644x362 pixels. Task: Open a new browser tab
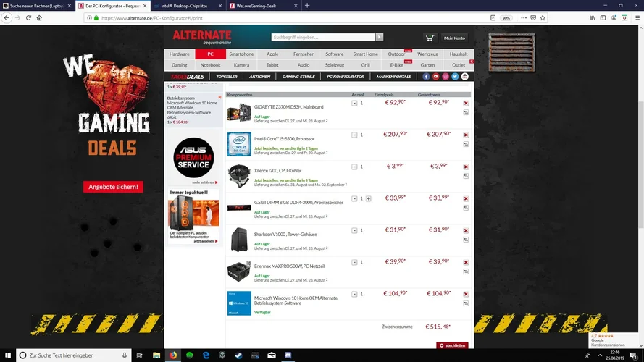pyautogui.click(x=307, y=6)
